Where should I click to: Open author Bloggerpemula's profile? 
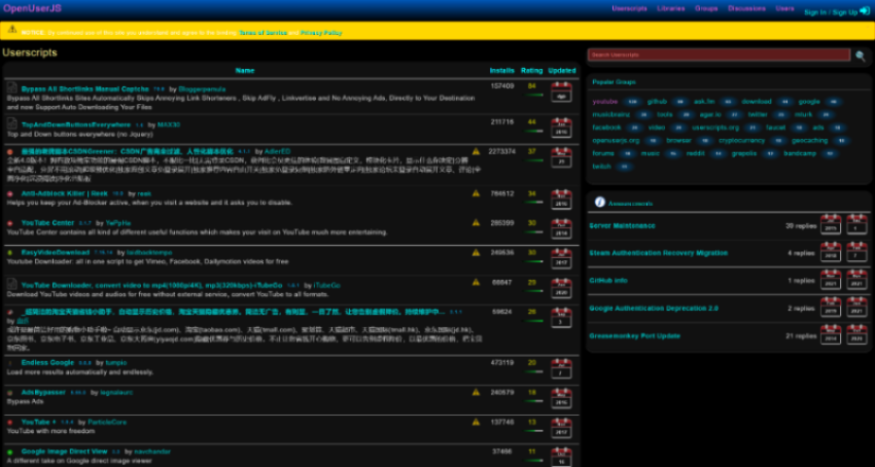point(202,89)
